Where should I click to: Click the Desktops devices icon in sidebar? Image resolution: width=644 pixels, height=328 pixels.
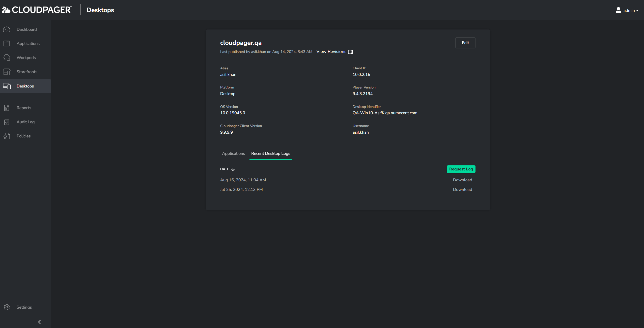7,86
